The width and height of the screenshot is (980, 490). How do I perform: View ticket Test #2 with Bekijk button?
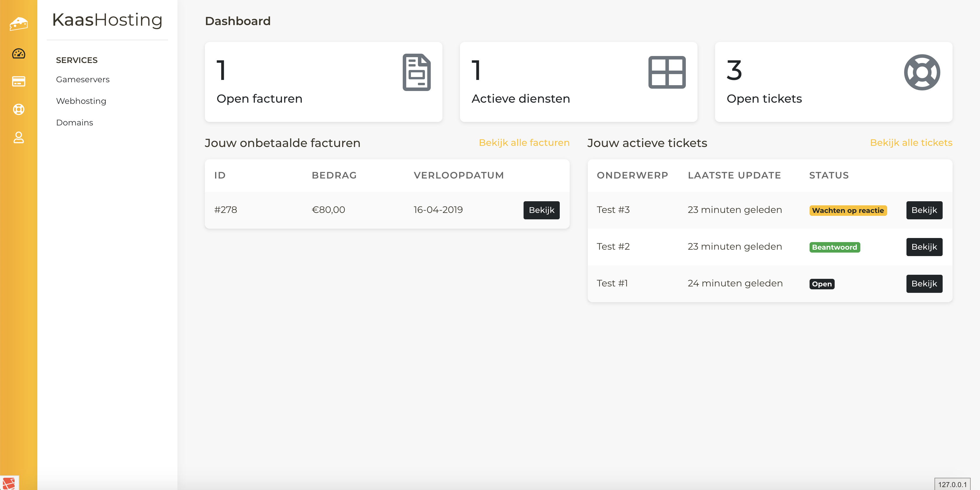pyautogui.click(x=924, y=247)
